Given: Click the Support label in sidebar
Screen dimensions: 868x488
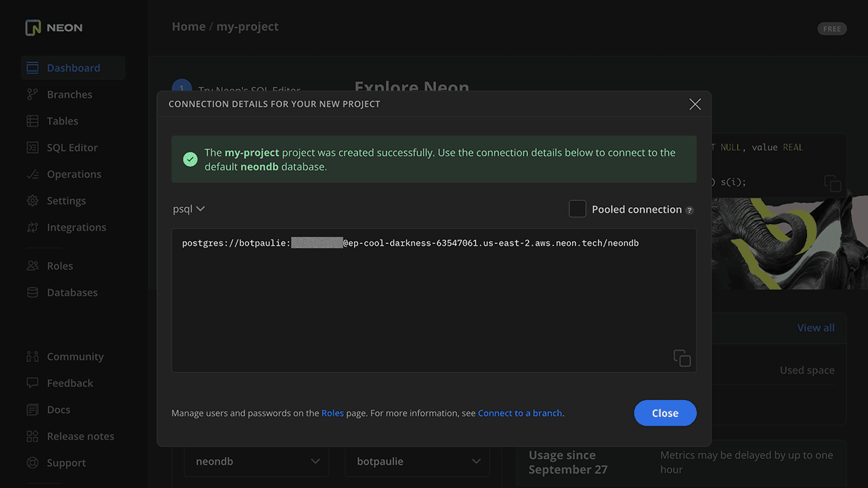Looking at the screenshot, I should click(x=66, y=463).
